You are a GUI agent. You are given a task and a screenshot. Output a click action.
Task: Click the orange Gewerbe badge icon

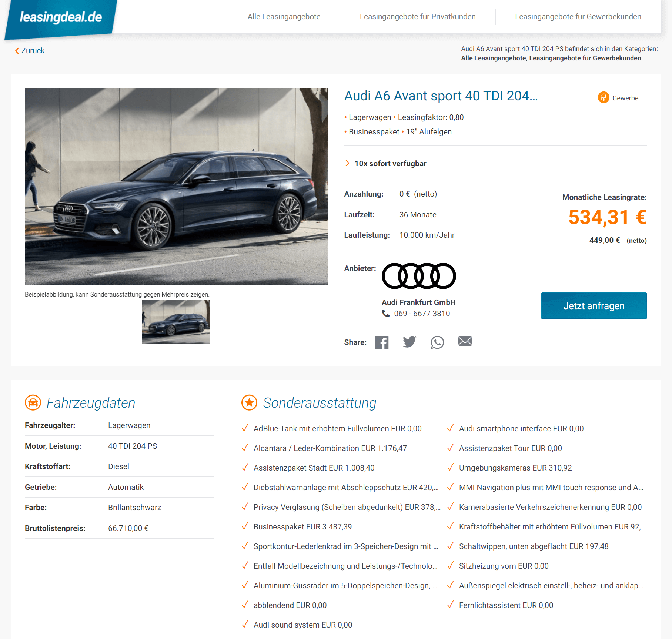[x=604, y=97]
